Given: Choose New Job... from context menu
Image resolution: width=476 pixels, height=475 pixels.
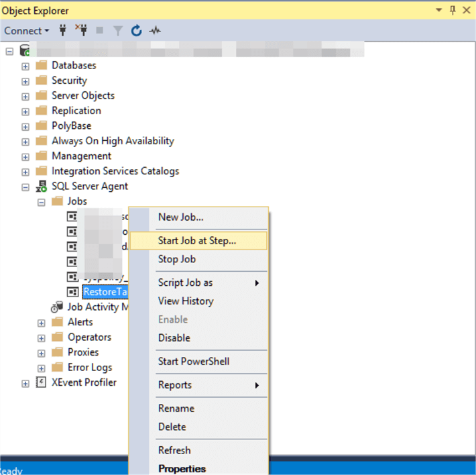Looking at the screenshot, I should tap(198, 217).
